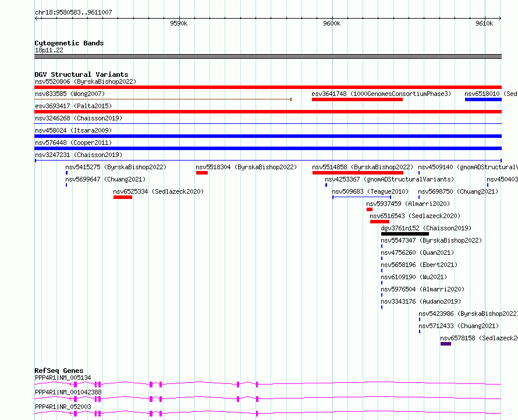
Task: Click nsv3343176 (Audano2019) label
Action: coord(421,301)
